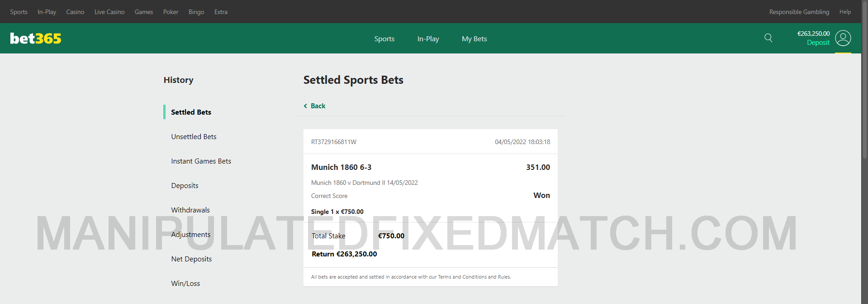This screenshot has width=868, height=304.
Task: Click Responsible Gambling link
Action: pyautogui.click(x=799, y=12)
